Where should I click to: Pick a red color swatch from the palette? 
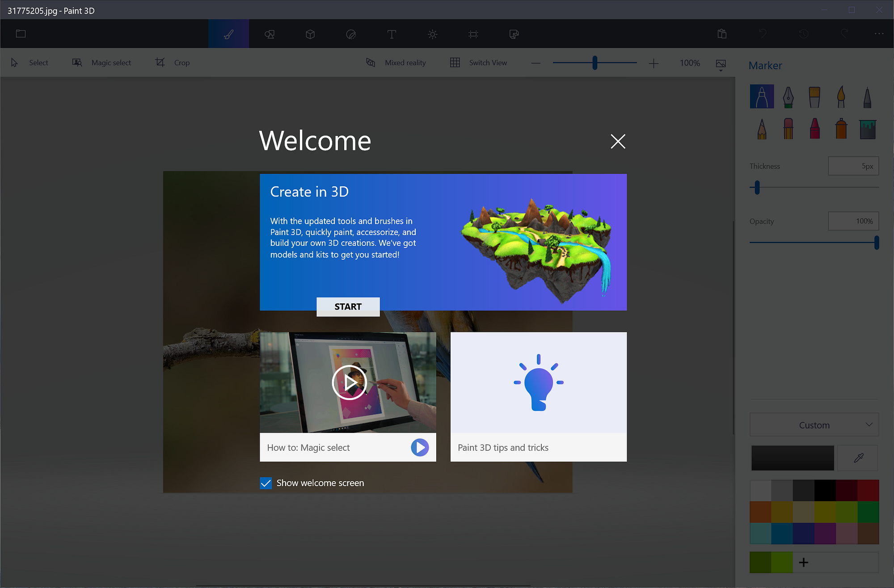tap(869, 489)
